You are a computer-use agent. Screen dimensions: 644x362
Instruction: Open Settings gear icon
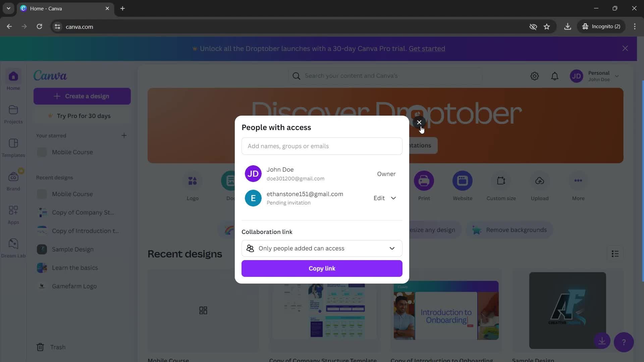tap(535, 76)
